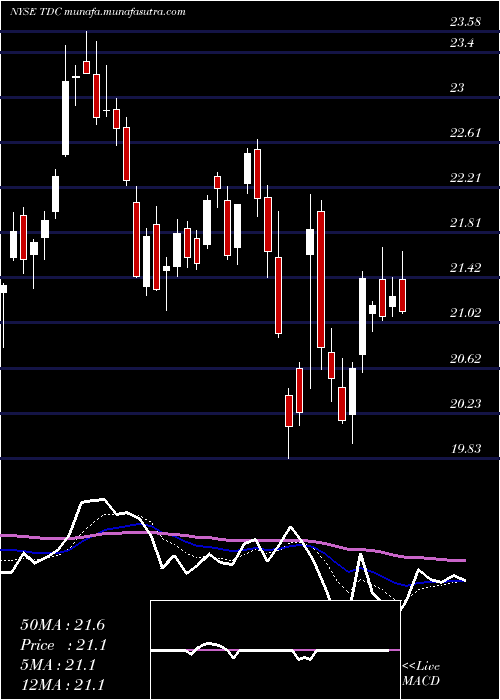Screen dimensions: 500x700
Task: Click the 23.58 price level label
Action: pyautogui.click(x=465, y=22)
